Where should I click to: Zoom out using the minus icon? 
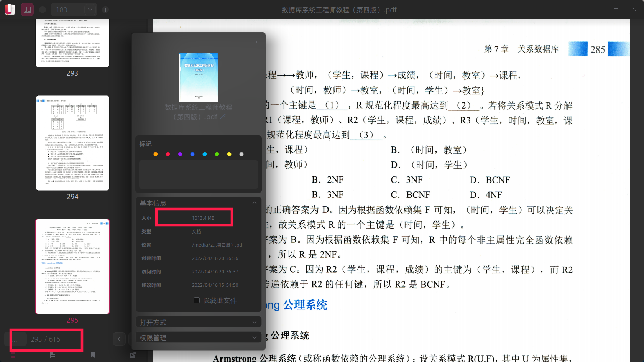[x=43, y=10]
